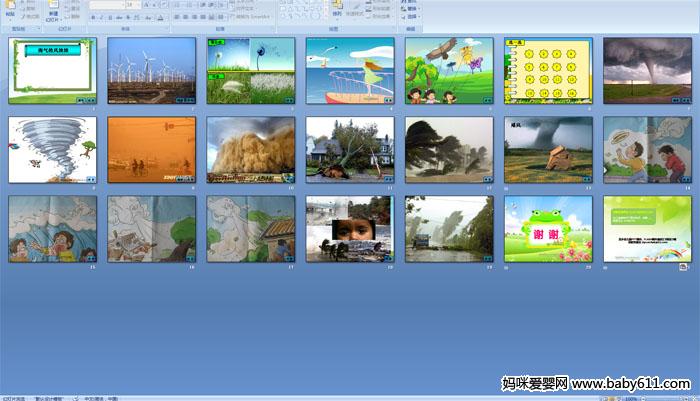This screenshot has width=700, height=401.
Task: Select the title slide with green framed border
Action: tap(52, 71)
